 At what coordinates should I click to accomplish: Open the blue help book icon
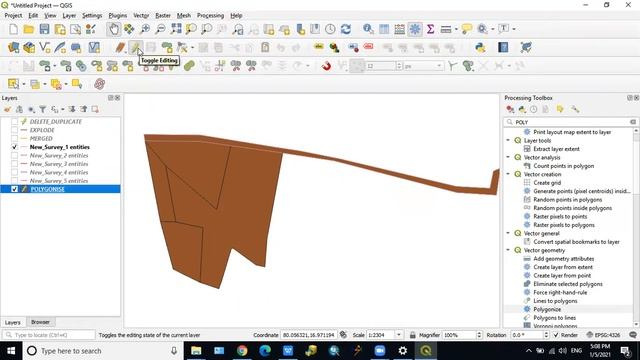click(503, 47)
